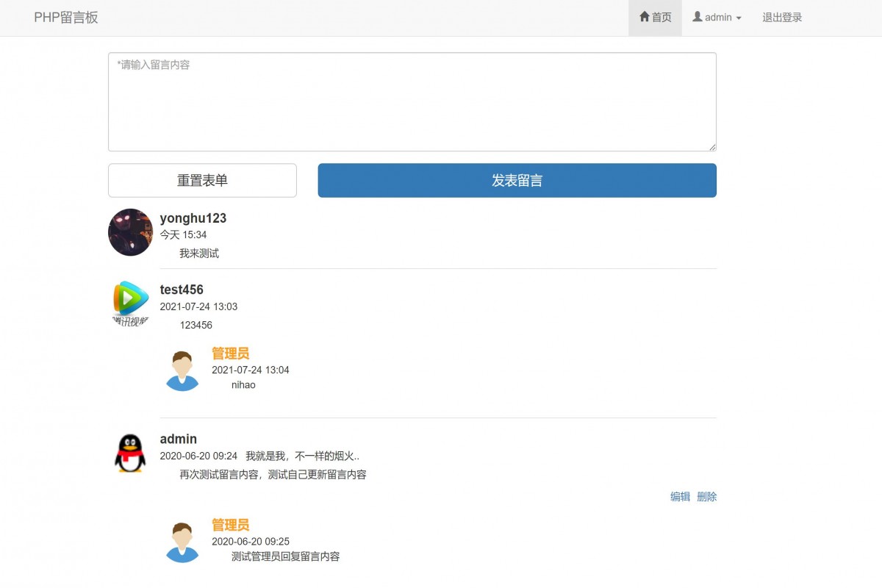This screenshot has width=882, height=588.
Task: Open the admin account dropdown menu
Action: 717,17
